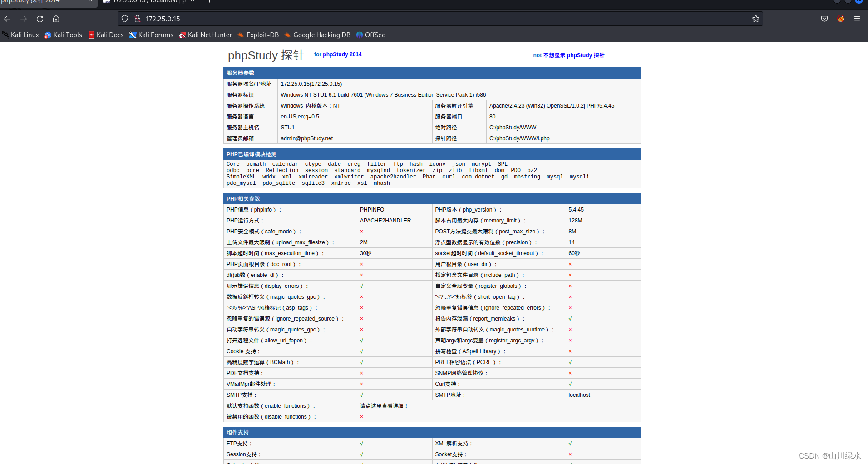Click the C:/phpStudy/WWW/l.php path value
868x464 pixels.
[x=519, y=138]
